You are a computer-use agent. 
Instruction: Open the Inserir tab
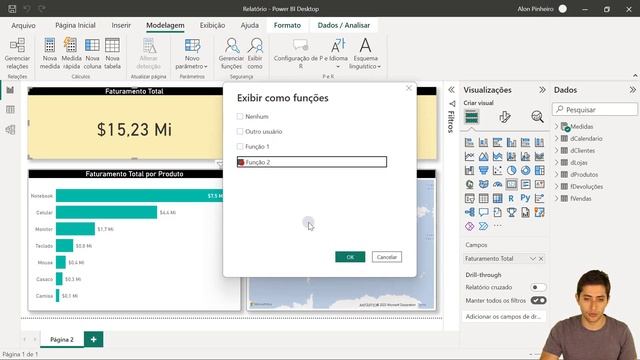121,25
